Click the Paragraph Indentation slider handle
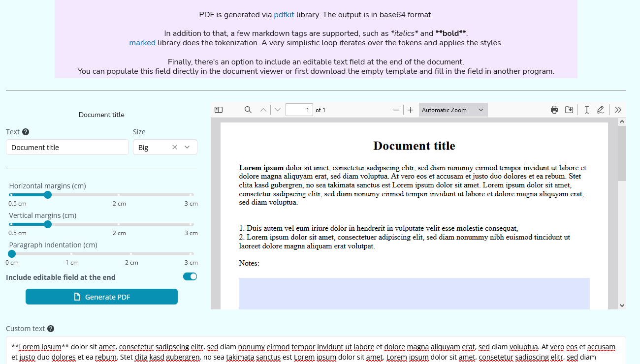 pyautogui.click(x=12, y=254)
